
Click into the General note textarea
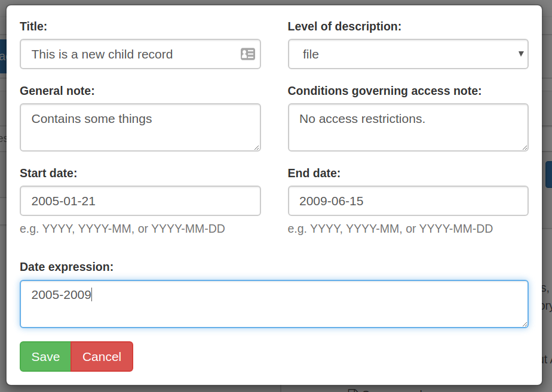[x=140, y=128]
